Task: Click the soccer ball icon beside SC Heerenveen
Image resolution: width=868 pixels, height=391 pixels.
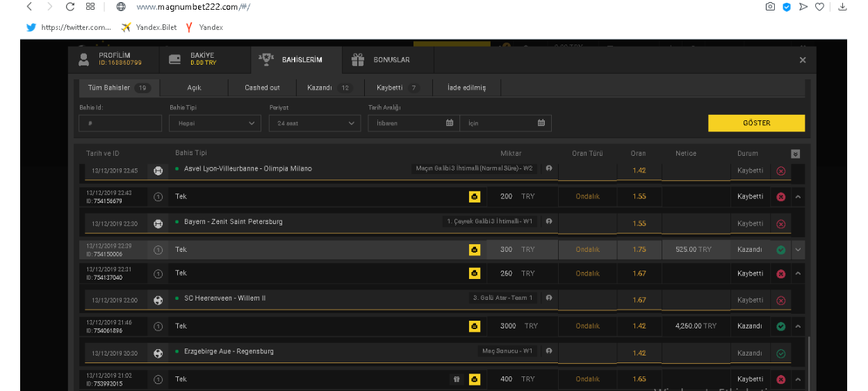Action: tap(158, 301)
